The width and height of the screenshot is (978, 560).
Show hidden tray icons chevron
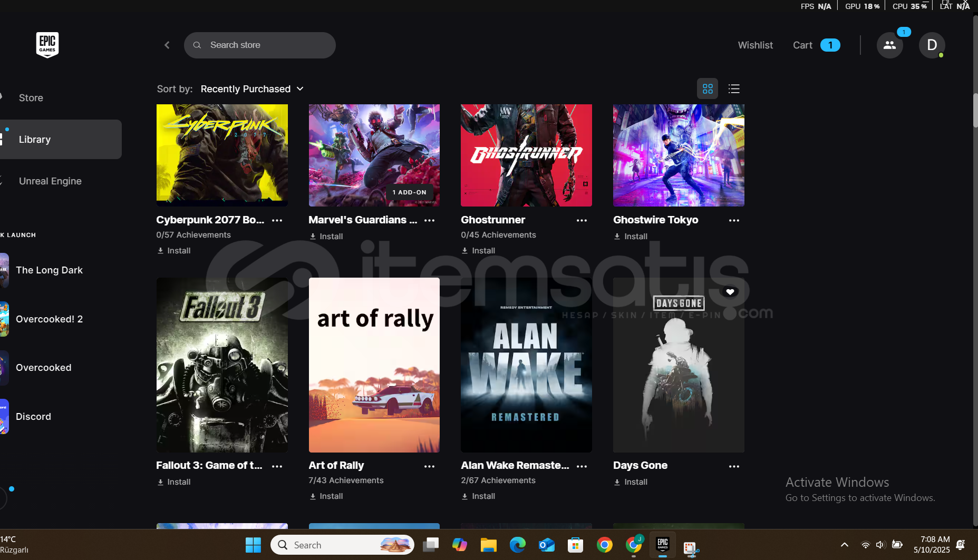[x=845, y=545]
